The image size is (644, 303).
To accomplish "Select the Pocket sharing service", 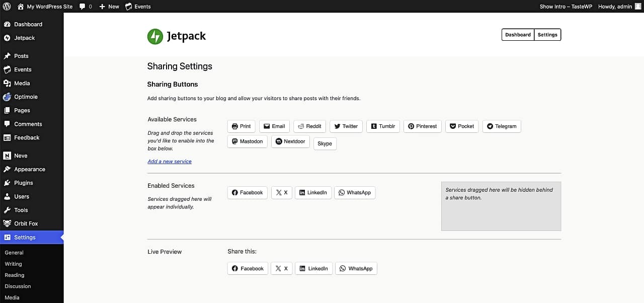I will (x=462, y=126).
